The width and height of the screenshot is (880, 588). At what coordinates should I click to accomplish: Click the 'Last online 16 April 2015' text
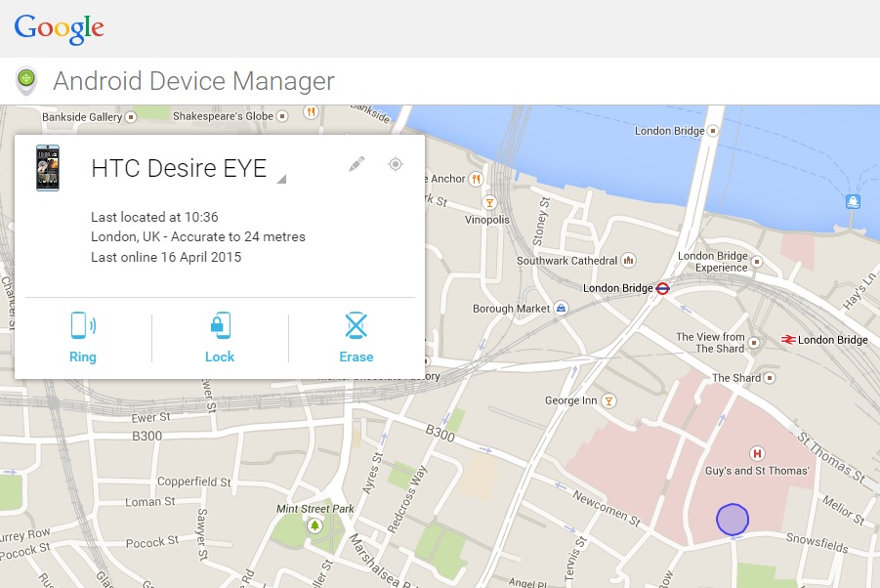166,257
